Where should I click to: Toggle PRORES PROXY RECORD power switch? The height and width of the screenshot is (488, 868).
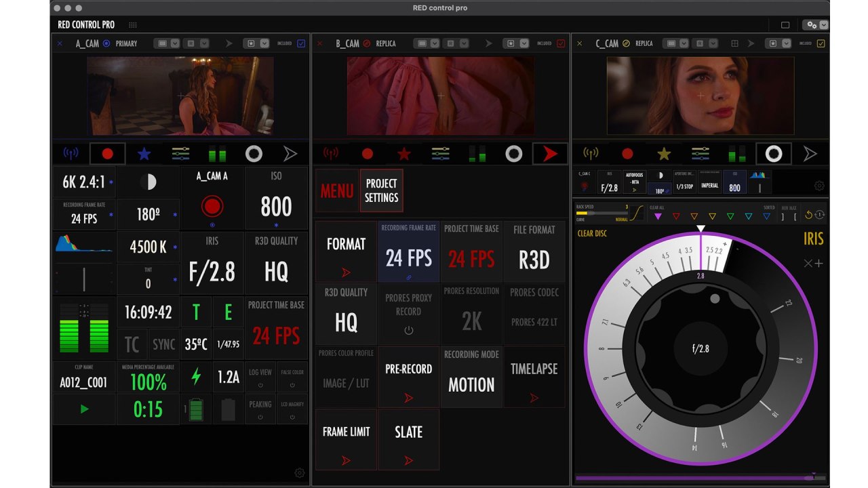[x=408, y=331]
